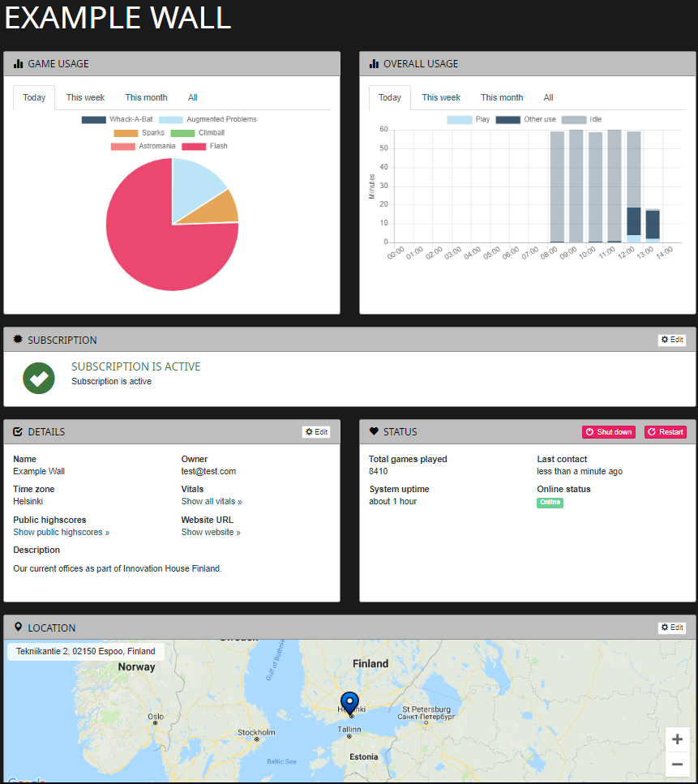Screen dimensions: 698x784
Task: Edit the Location panel
Action: click(672, 627)
